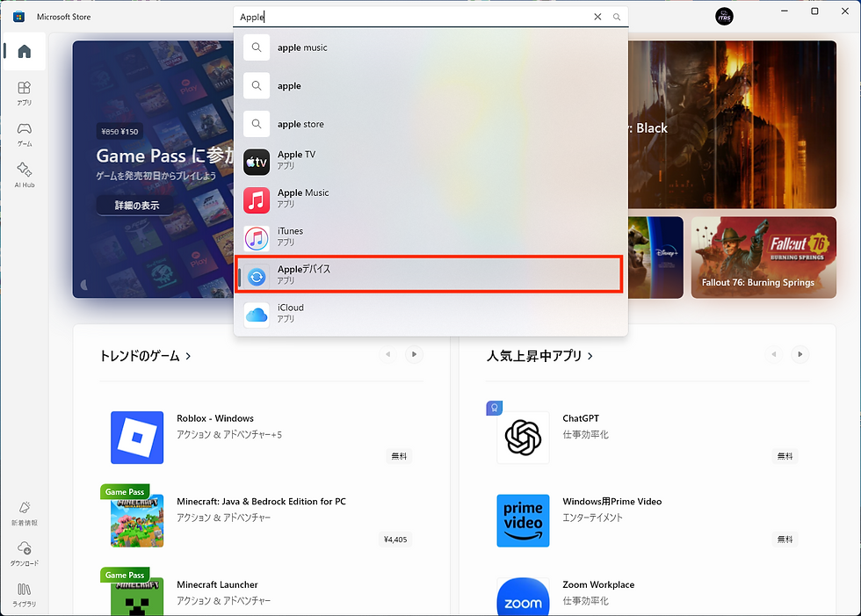This screenshot has width=861, height=616.
Task: Click the 無料 button for Prime Video
Action: 785,540
